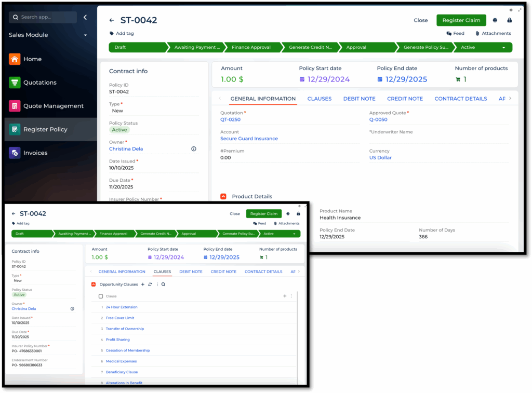
Task: Open Invoices via its sidebar icon
Action: 15,153
